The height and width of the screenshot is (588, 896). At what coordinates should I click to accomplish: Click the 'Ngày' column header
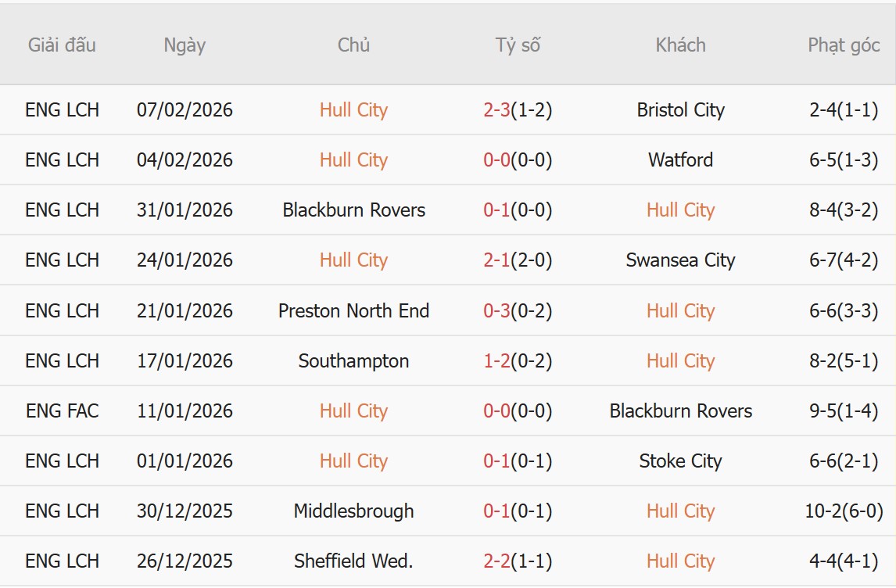coord(185,45)
